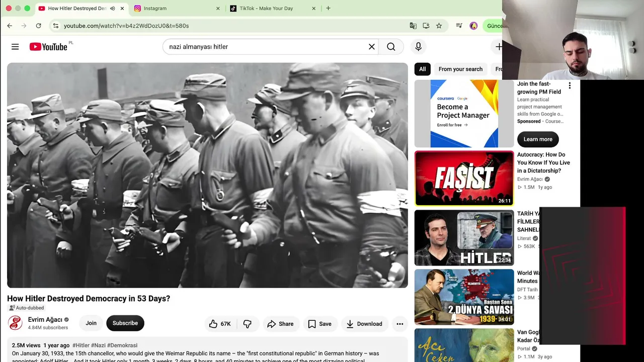644x362 pixels.
Task: Click the Güncelle update button in Chrome
Action: pos(494,26)
